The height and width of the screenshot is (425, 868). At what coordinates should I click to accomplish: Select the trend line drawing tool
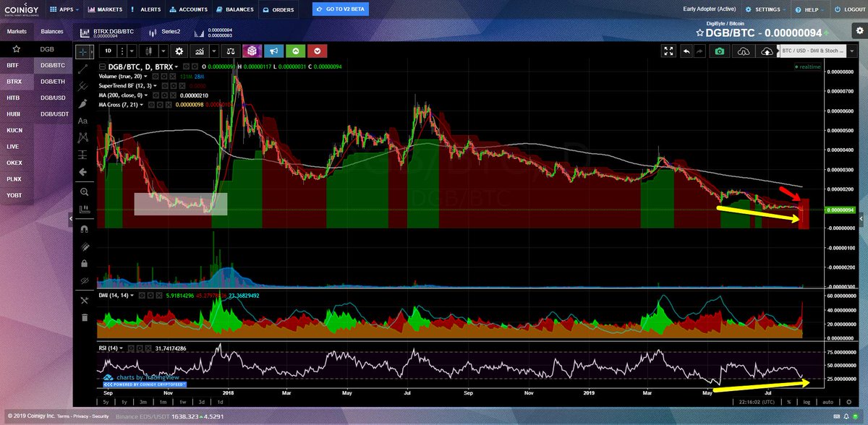(x=83, y=69)
